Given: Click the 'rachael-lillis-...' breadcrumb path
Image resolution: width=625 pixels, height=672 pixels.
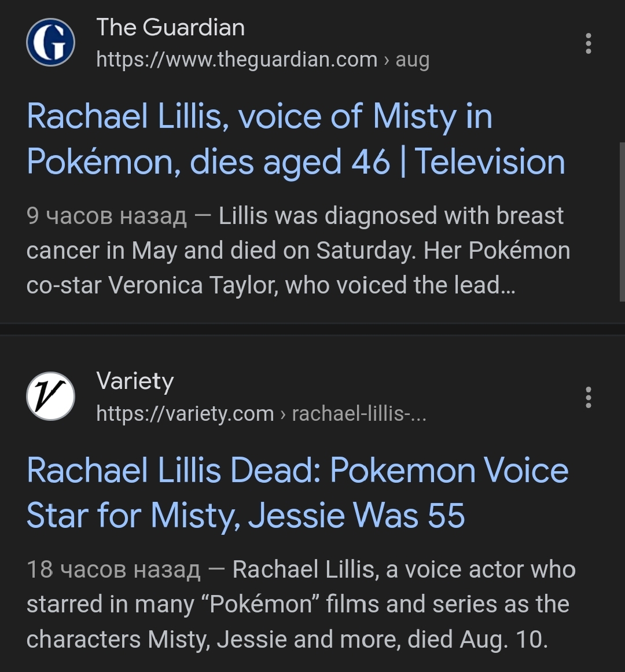Looking at the screenshot, I should 359,413.
